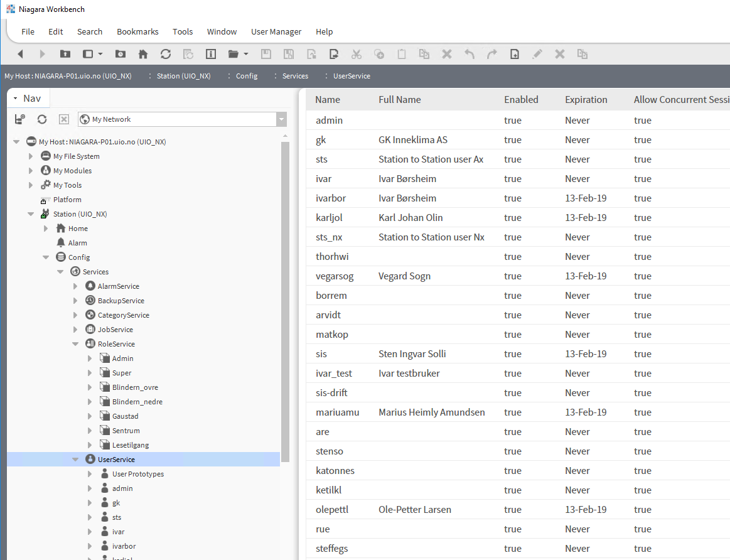Click the Save toolbar icon
Viewport: 730px width, 560px height.
click(x=266, y=54)
